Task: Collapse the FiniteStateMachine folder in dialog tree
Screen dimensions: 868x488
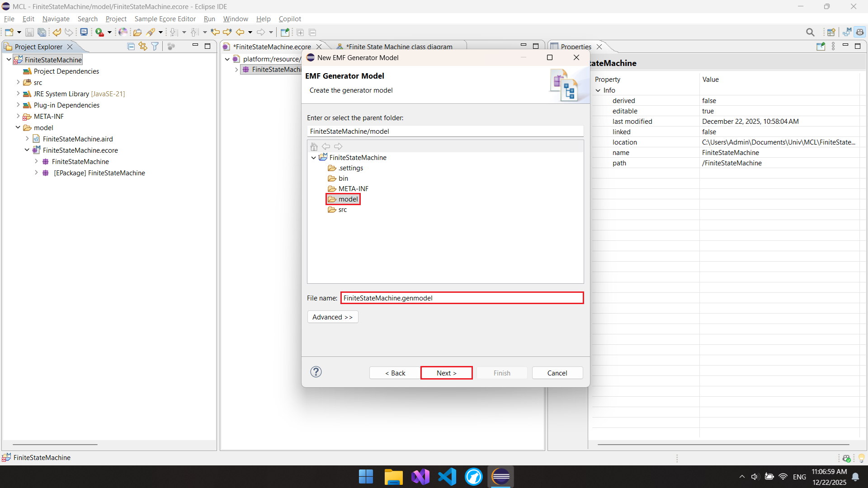Action: [x=314, y=158]
